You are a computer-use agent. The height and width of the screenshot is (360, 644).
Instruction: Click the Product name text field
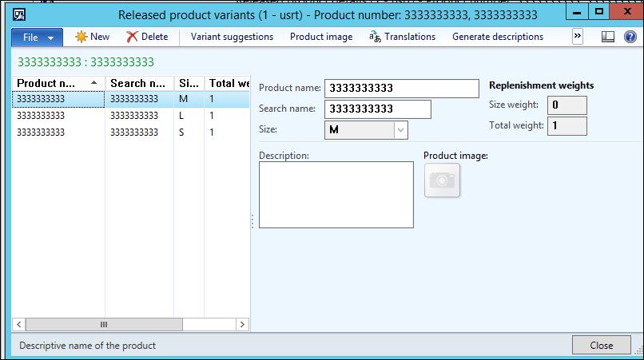coord(391,88)
